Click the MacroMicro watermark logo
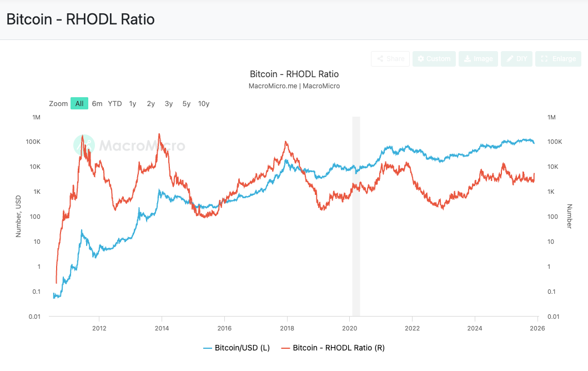Screen dimensions: 588x371 (x=129, y=146)
